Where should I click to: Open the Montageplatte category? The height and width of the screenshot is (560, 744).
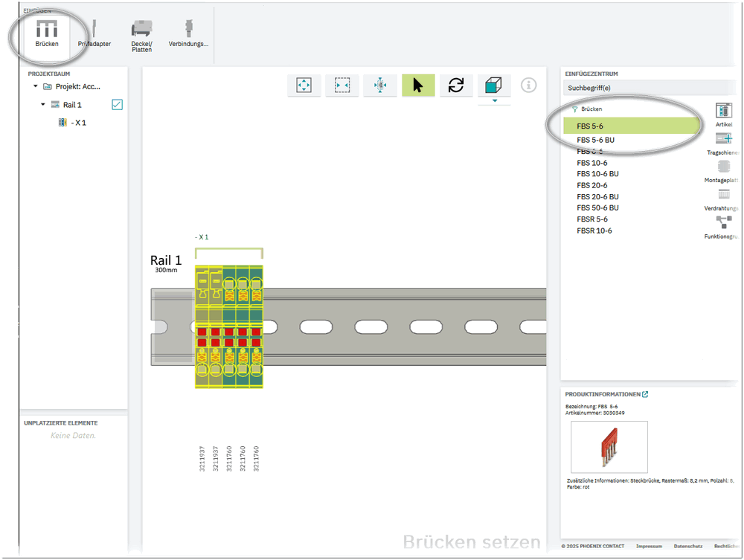click(722, 172)
